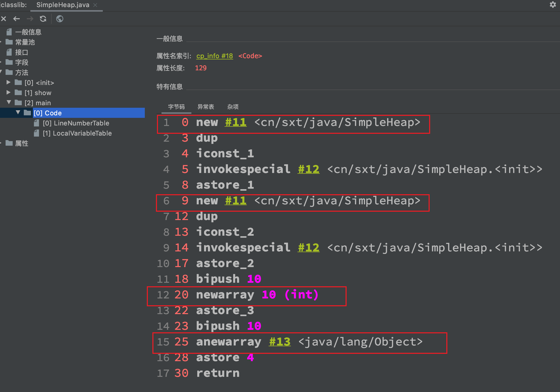Select [0] LineNumberTable tree item
This screenshot has width=560, height=392.
(76, 123)
